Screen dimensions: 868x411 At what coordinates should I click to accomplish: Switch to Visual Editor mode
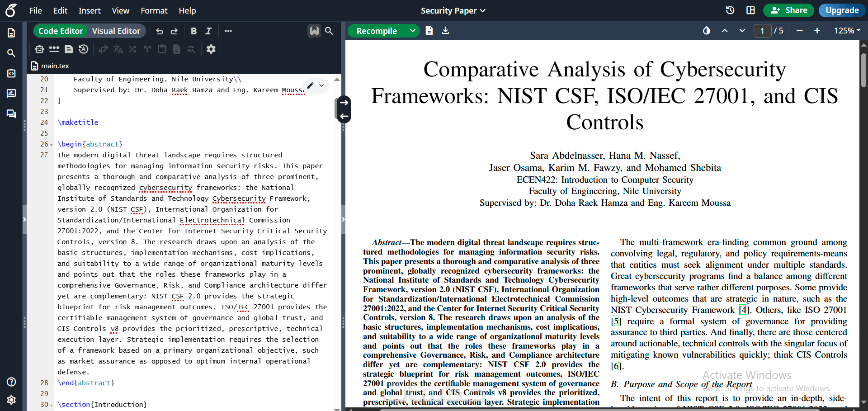116,31
